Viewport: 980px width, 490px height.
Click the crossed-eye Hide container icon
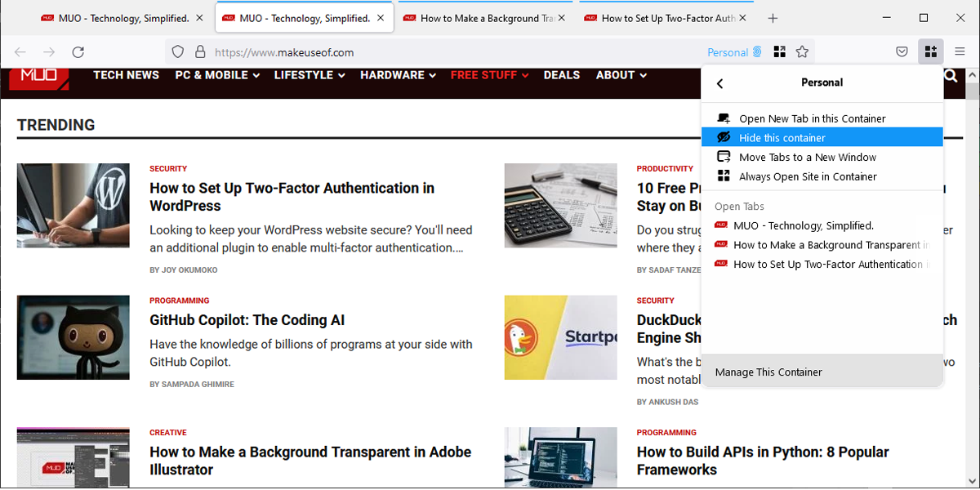click(x=724, y=137)
